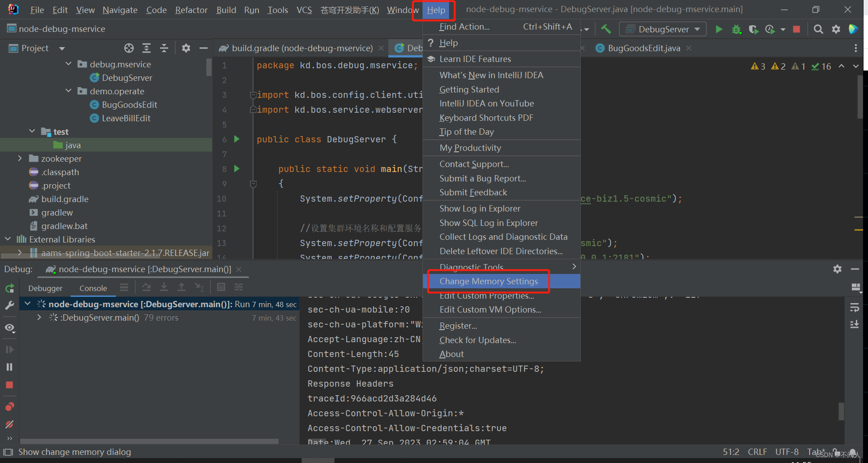This screenshot has height=463, width=868.
Task: Expand the :DebugServer.main() node showing 79 errors
Action: pyautogui.click(x=39, y=317)
